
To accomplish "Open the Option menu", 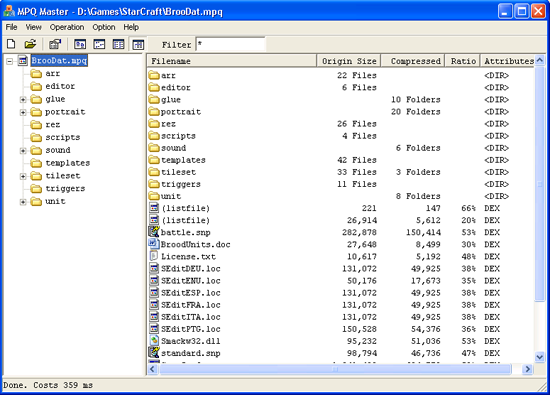I will pyautogui.click(x=103, y=27).
